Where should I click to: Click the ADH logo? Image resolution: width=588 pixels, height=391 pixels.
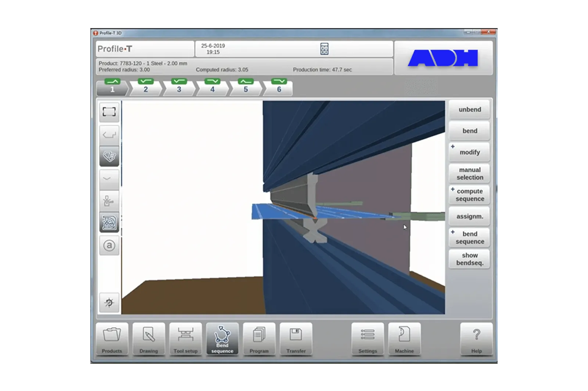(443, 58)
